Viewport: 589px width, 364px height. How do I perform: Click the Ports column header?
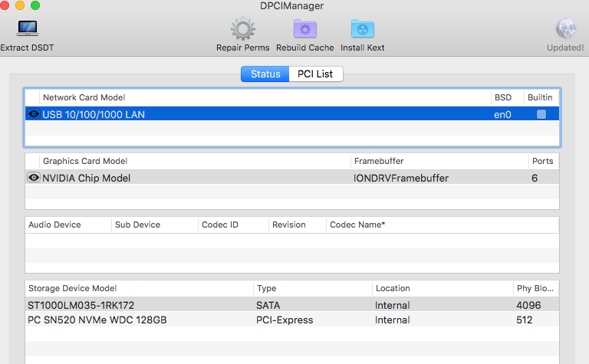click(544, 161)
